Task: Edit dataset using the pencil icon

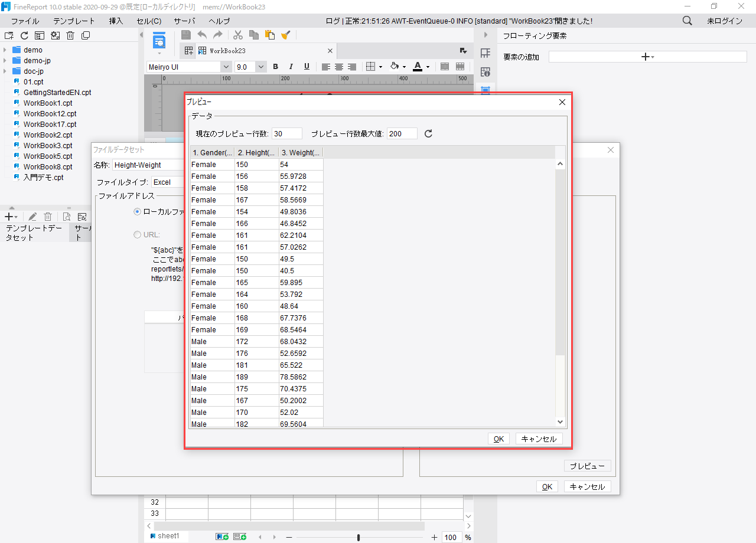Action: 32,217
